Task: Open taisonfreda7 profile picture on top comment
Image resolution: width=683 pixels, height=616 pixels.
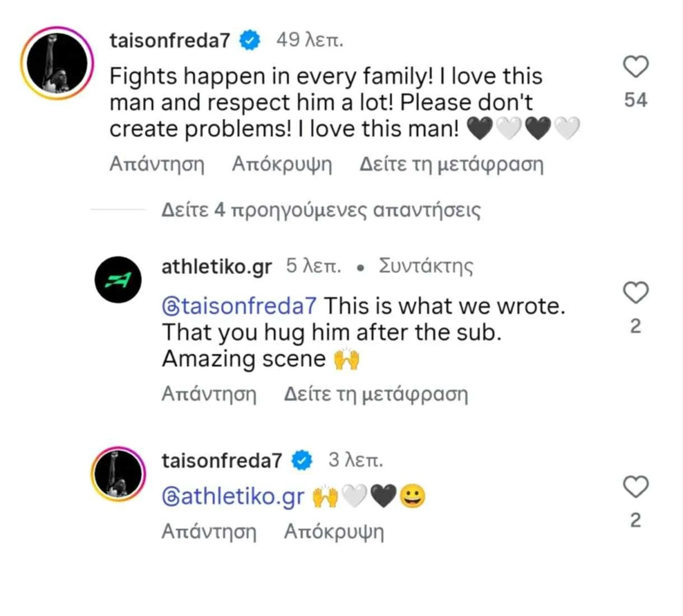Action: click(57, 63)
